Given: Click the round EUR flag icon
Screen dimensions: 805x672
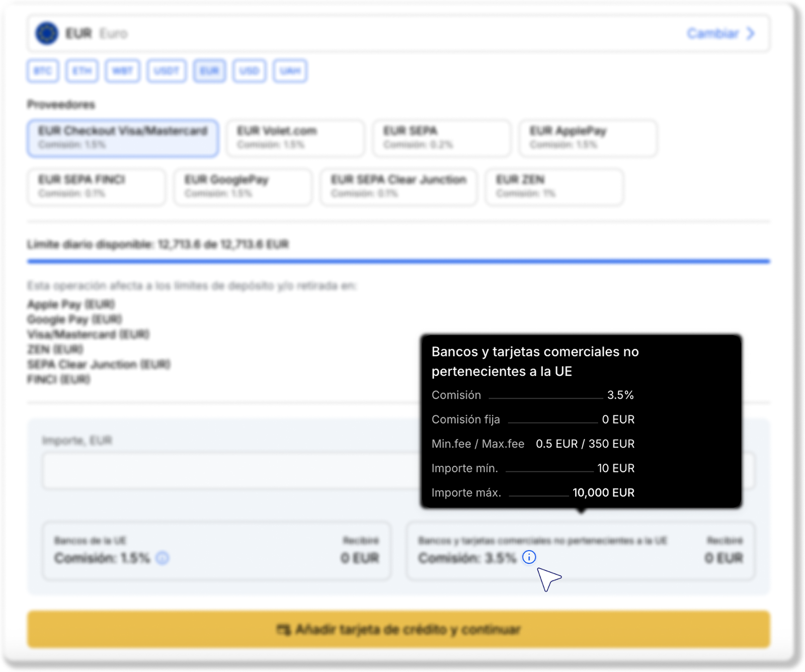Looking at the screenshot, I should (x=47, y=34).
